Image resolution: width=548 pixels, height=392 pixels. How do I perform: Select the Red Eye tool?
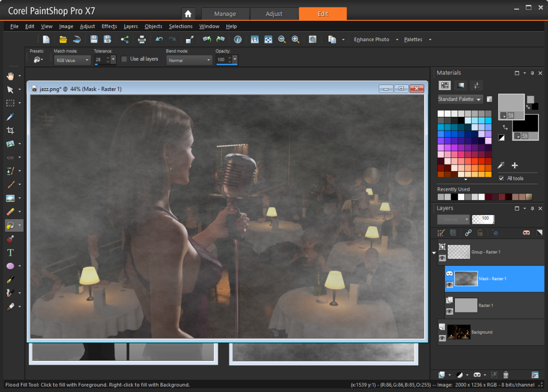10,157
